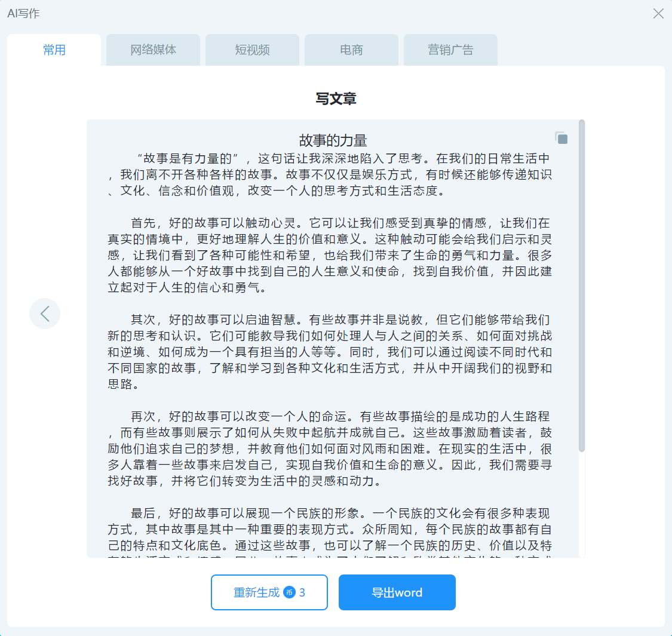Switch to the 常用 tab
This screenshot has height=636, width=672.
coord(54,50)
